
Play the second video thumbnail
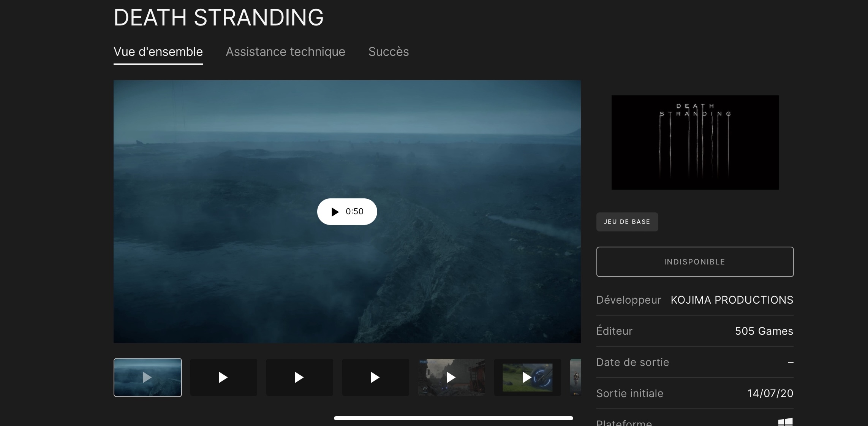pos(223,377)
